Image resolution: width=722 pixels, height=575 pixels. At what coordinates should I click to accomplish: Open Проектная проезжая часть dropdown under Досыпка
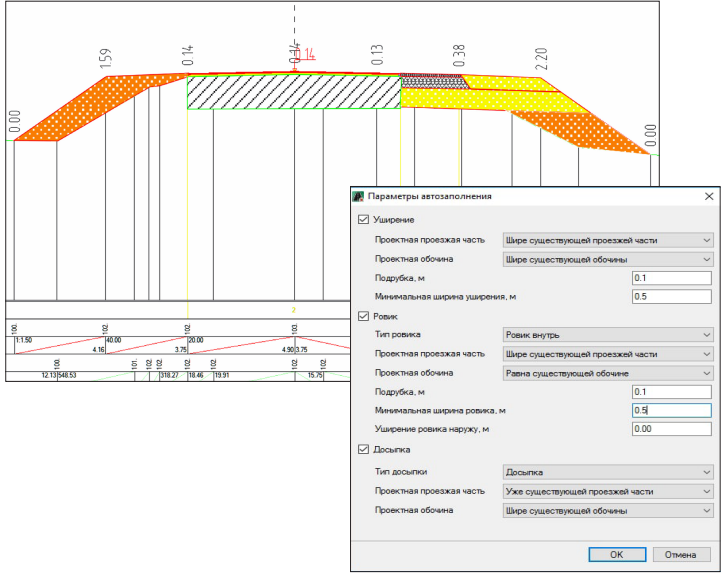pyautogui.click(x=608, y=492)
